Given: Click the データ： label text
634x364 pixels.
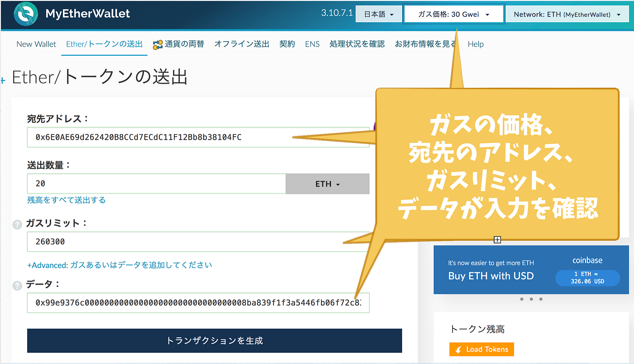Looking at the screenshot, I should [43, 284].
